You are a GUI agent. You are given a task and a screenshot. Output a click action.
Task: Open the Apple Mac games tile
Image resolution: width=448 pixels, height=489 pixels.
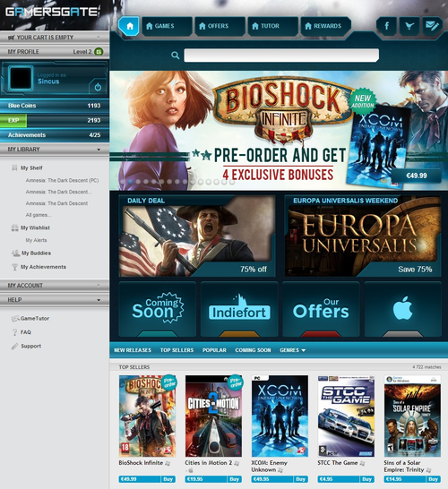403,309
